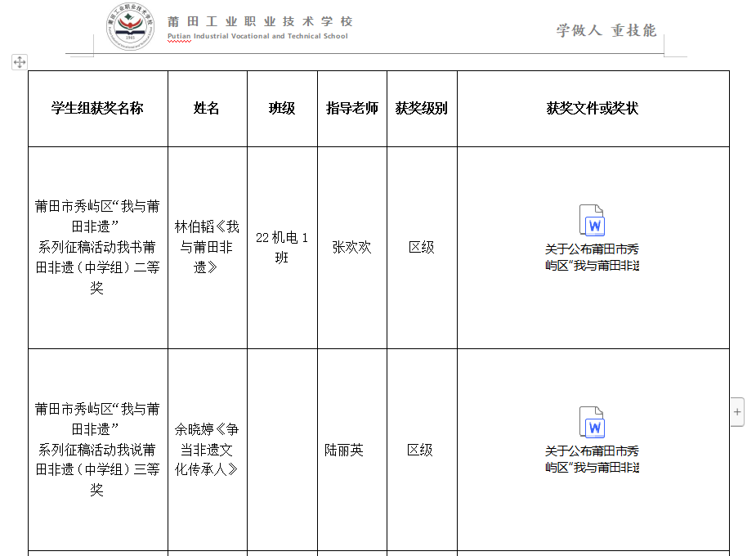
Task: Click empty class cell in 余晓婷 row
Action: (282, 450)
